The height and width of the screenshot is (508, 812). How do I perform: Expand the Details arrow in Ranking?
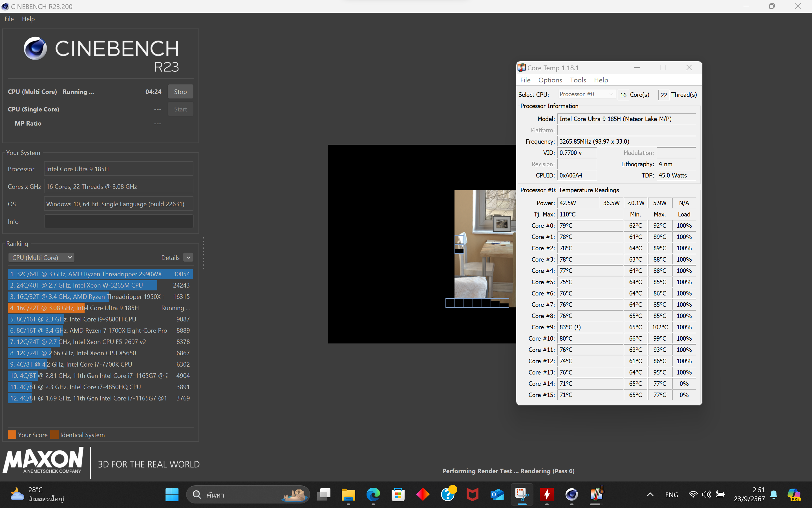(189, 258)
